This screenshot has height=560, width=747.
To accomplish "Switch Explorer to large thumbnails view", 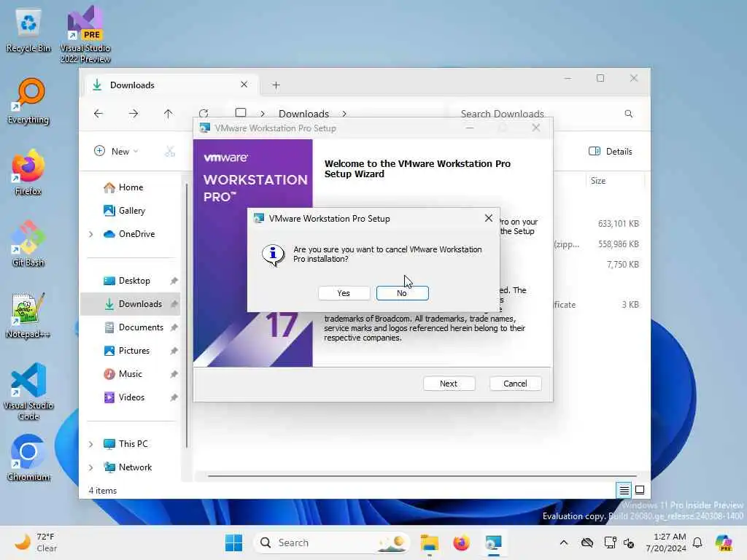I will 640,489.
